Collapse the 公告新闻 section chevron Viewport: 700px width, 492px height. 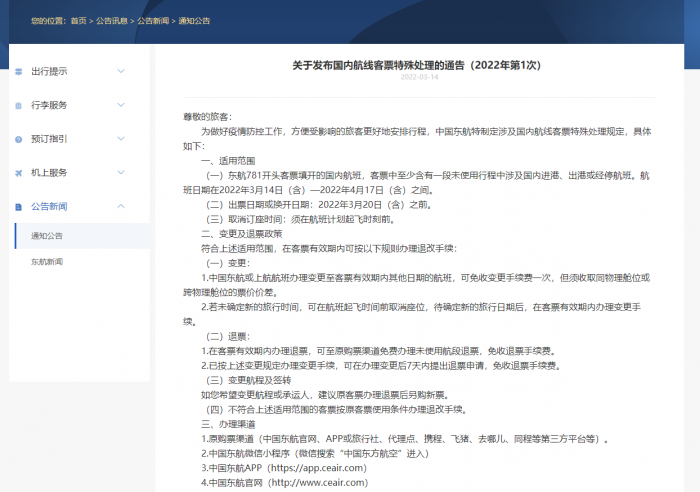tap(121, 206)
